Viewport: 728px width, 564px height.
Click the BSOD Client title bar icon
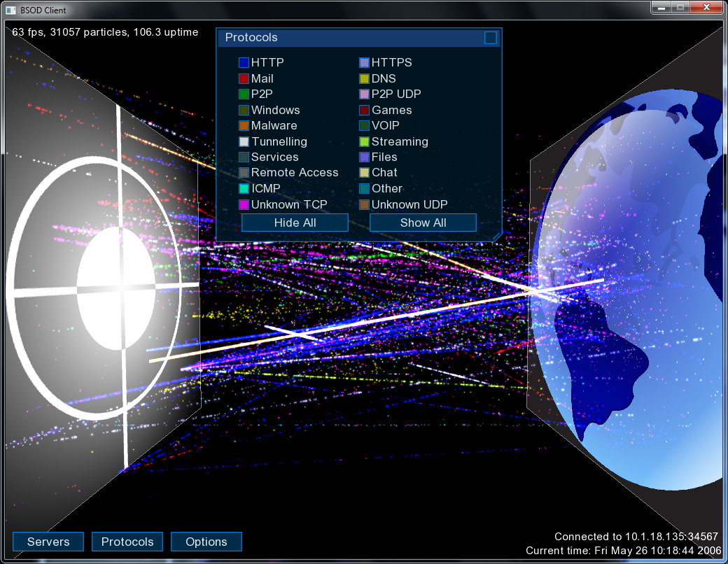point(10,10)
